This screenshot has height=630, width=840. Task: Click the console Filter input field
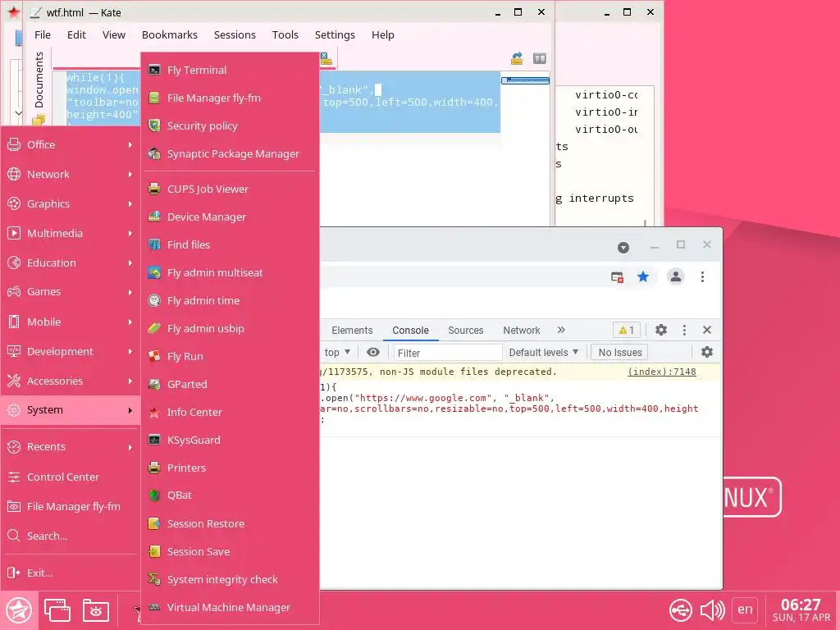click(x=448, y=353)
